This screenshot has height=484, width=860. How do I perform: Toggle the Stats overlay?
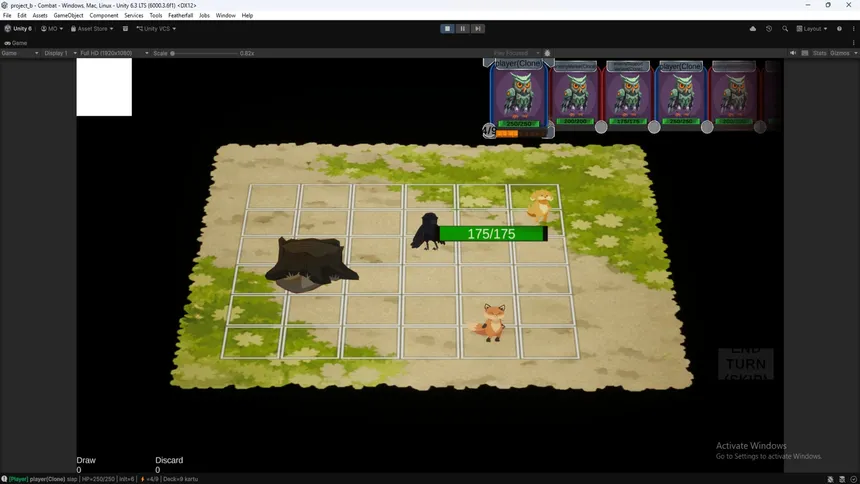[820, 53]
